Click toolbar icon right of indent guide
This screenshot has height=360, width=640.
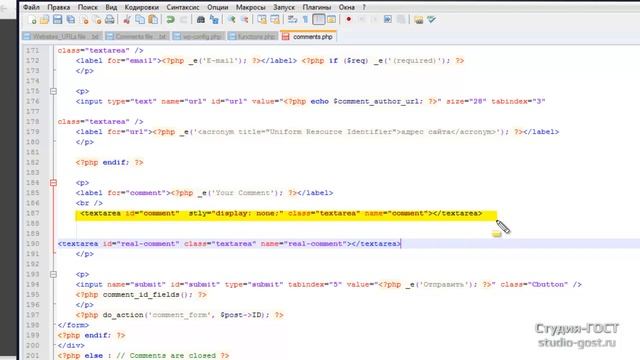[x=331, y=20]
